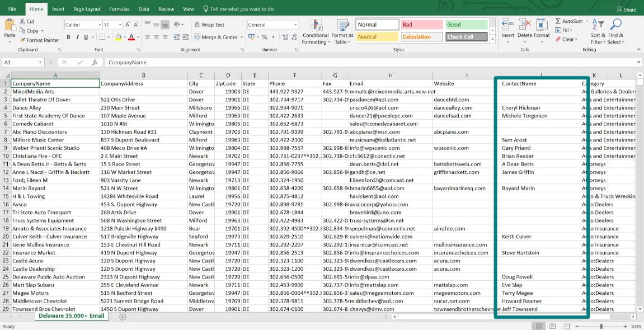
Task: Apply the Calculation cell style
Action: coord(422,37)
